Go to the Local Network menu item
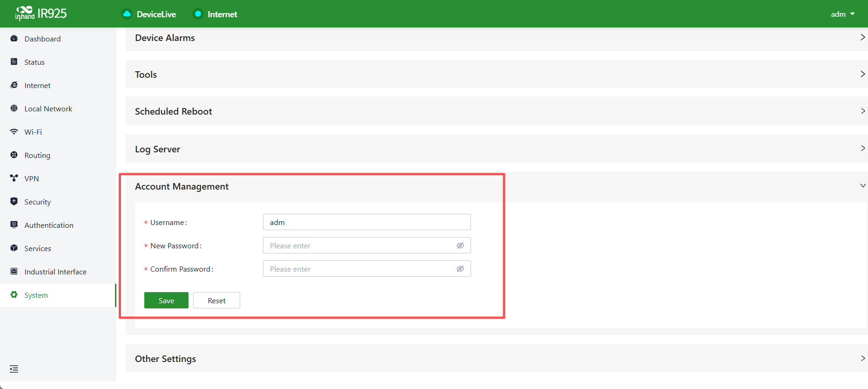Viewport: 868px width, 389px height. coord(58,109)
